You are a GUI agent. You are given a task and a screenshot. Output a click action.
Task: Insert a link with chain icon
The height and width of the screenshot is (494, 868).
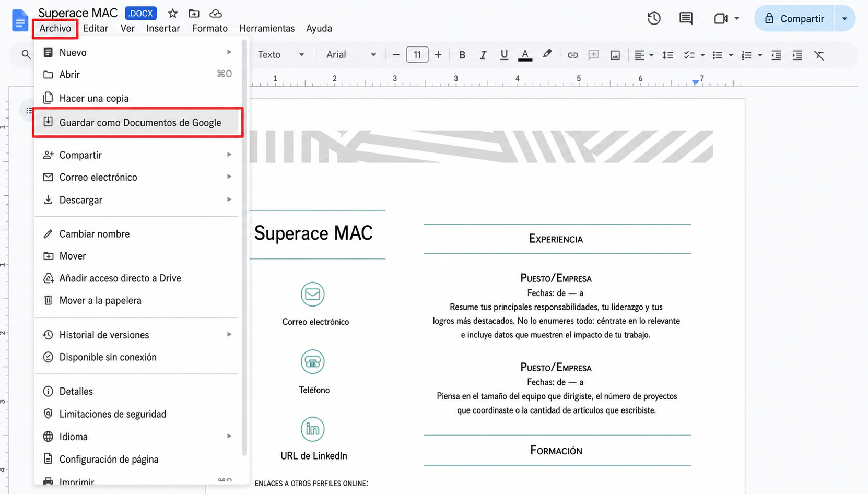tap(573, 55)
